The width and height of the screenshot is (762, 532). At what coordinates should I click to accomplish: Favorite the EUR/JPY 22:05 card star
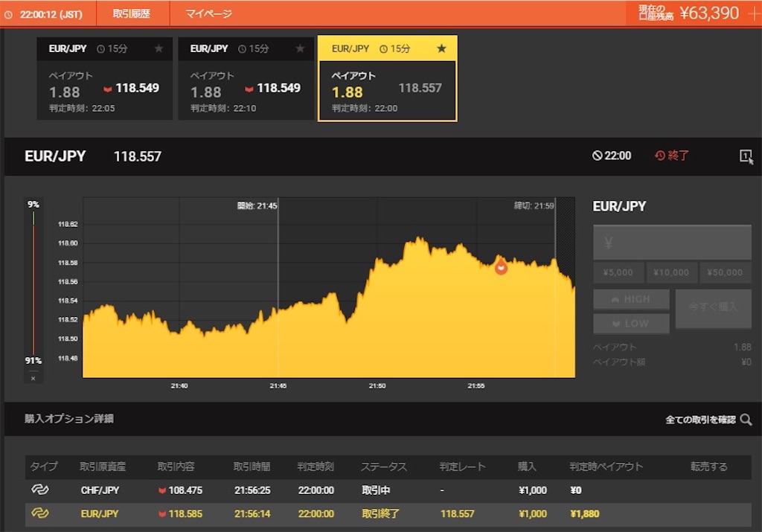(159, 48)
